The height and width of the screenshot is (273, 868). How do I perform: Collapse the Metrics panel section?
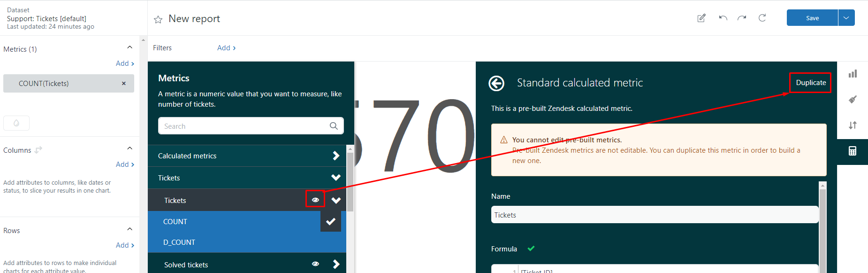coord(130,47)
